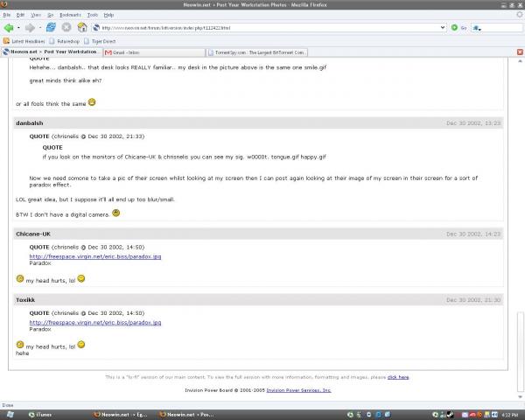This screenshot has height=420, width=525.
Task: Open the View menu
Action: coord(36,15)
